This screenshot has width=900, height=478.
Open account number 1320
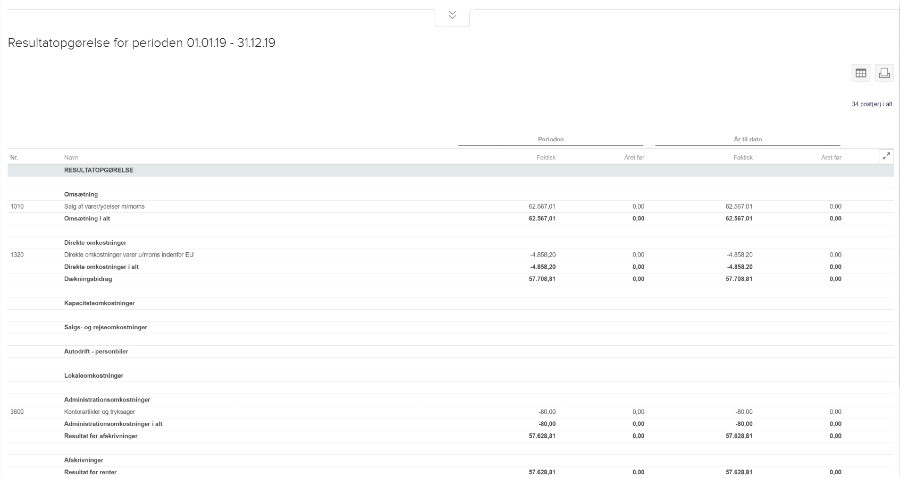click(17, 255)
